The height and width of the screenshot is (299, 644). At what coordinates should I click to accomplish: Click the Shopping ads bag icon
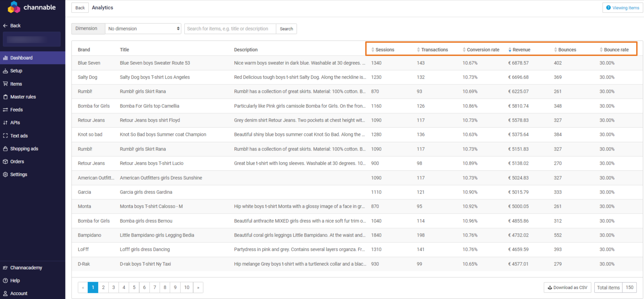point(5,149)
